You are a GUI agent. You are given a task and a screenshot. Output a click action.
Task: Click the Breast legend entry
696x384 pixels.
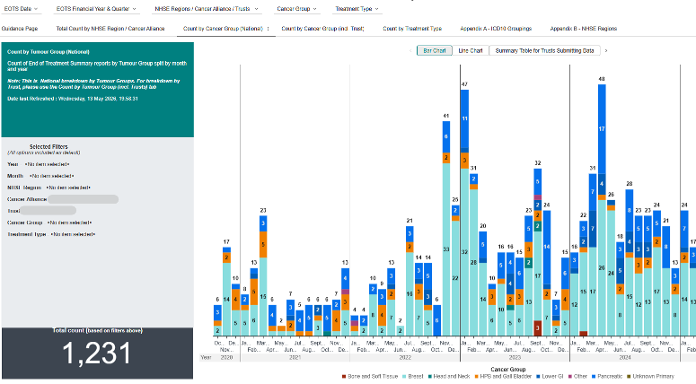412,376
